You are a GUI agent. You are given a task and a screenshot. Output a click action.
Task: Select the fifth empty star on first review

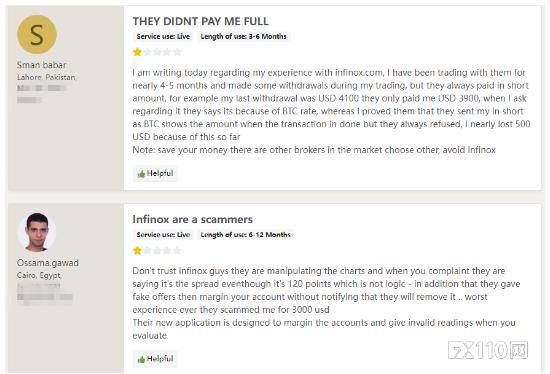point(177,52)
